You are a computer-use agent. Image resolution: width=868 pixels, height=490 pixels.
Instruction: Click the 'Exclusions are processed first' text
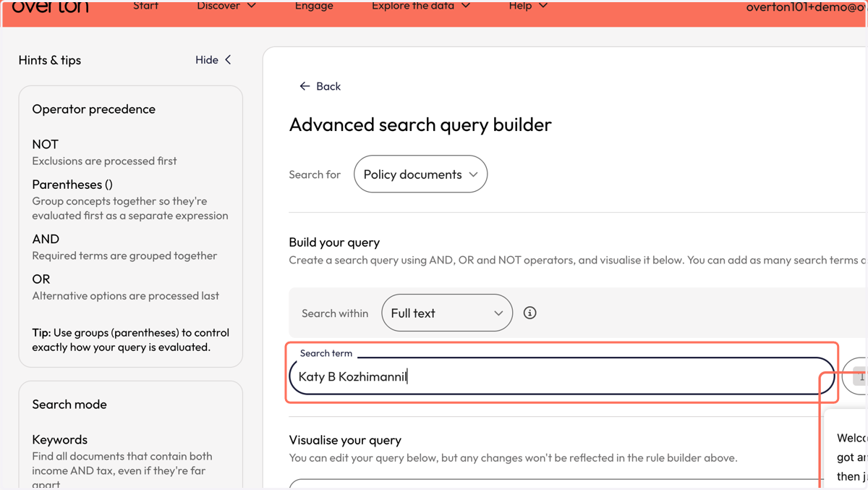point(104,161)
